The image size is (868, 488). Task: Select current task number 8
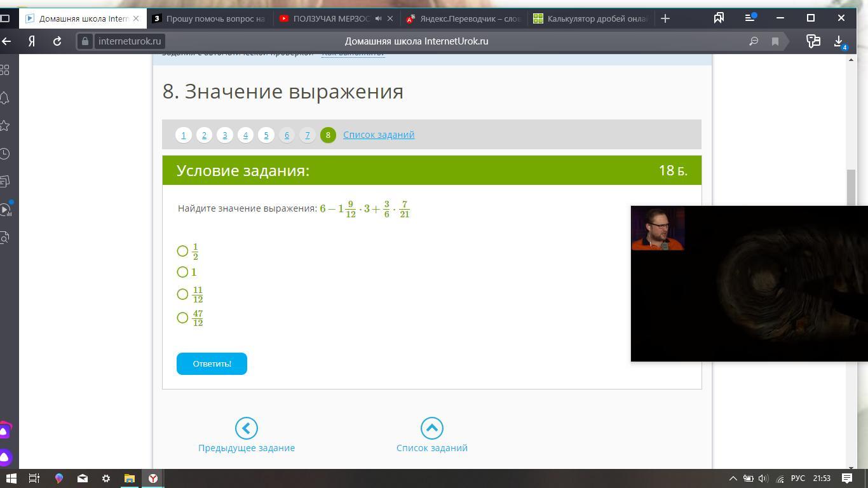click(x=328, y=135)
